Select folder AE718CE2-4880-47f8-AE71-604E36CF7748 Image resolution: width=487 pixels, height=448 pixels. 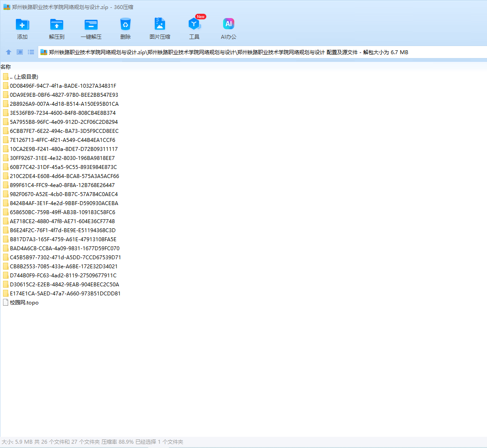coord(59,221)
